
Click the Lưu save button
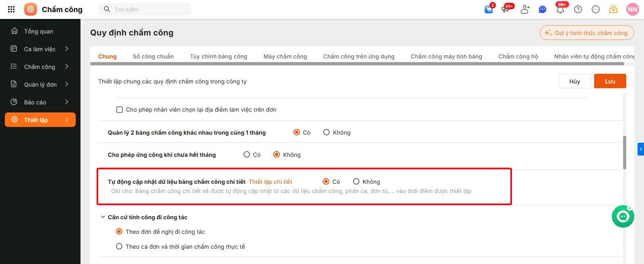(610, 81)
